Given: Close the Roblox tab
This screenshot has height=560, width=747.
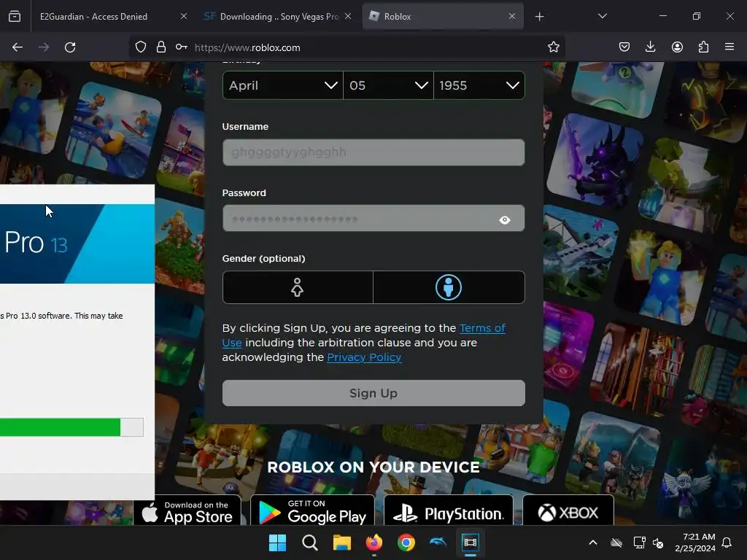Looking at the screenshot, I should (512, 16).
